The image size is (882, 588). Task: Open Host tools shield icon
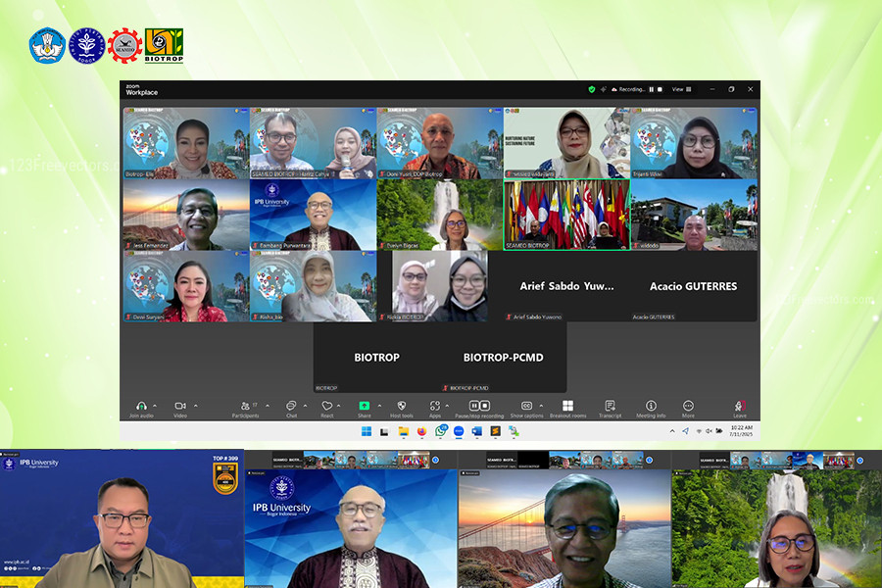point(402,406)
